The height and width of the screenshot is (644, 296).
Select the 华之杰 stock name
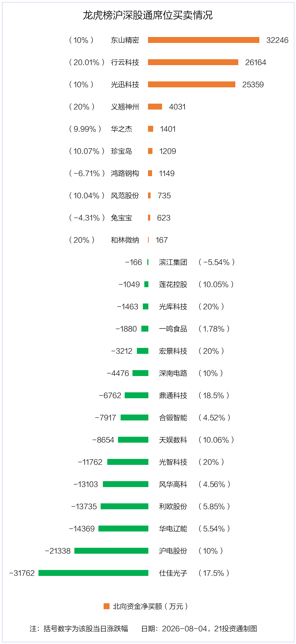[x=121, y=129]
